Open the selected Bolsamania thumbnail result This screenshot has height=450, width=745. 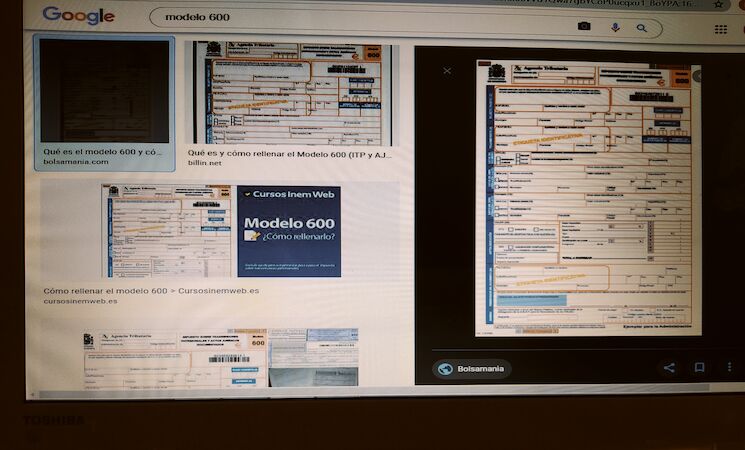coord(104,91)
